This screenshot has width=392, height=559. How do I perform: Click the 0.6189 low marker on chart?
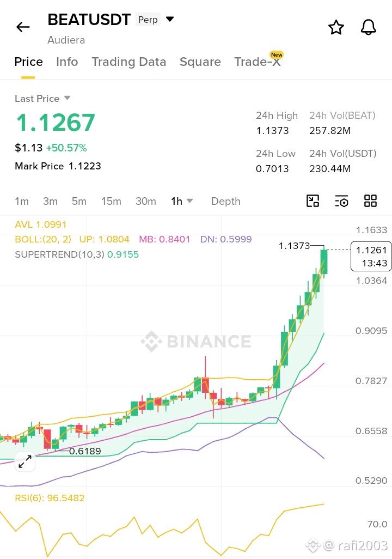pos(85,451)
